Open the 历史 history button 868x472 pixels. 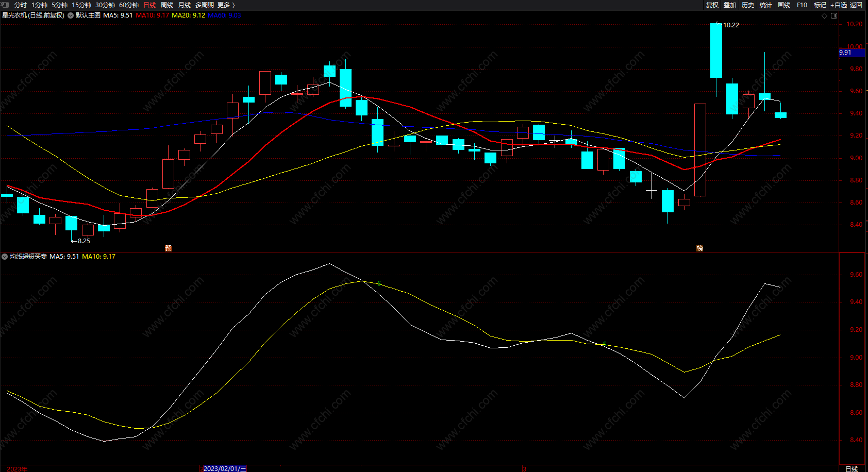tap(748, 5)
